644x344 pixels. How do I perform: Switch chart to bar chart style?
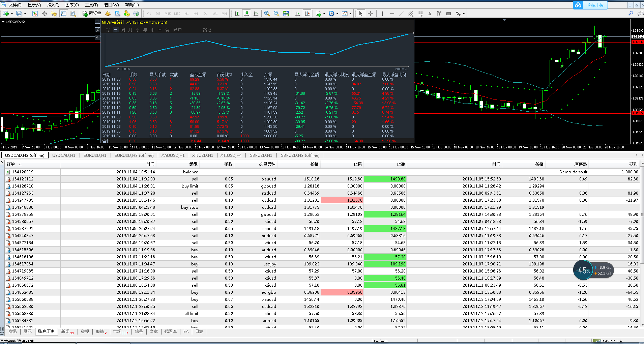tap(237, 13)
